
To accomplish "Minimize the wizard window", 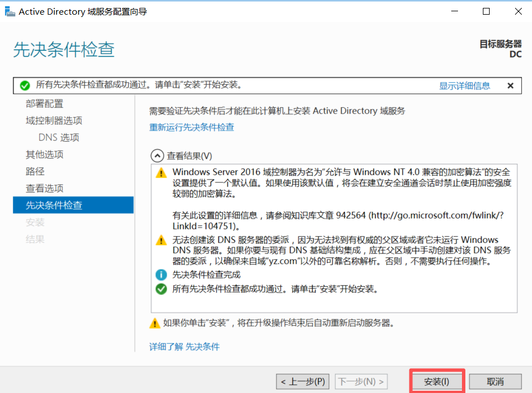I will [x=455, y=11].
